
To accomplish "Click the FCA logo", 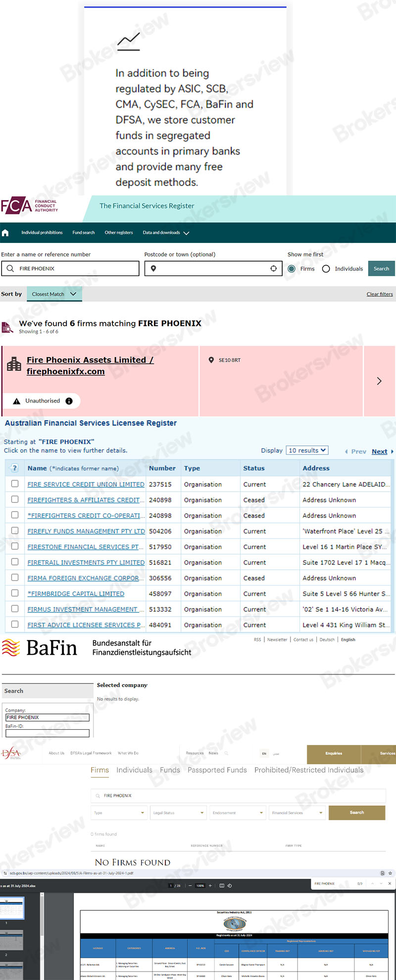I will point(30,206).
